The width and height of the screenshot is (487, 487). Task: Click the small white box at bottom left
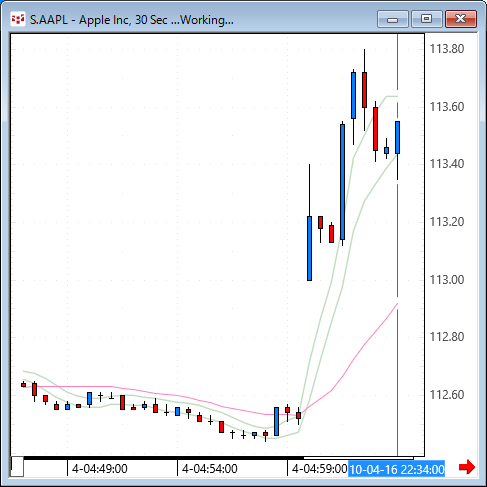17,467
